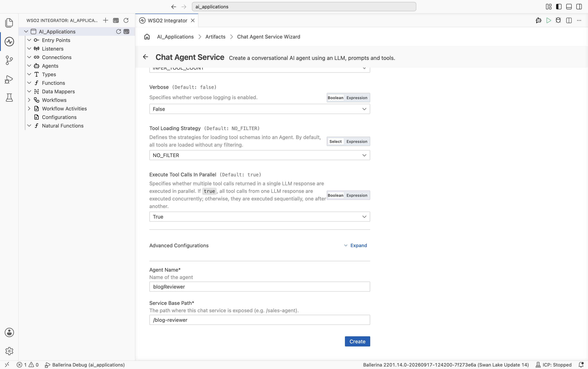Open the Manage settings gear icon
588x369 pixels.
pyautogui.click(x=9, y=351)
